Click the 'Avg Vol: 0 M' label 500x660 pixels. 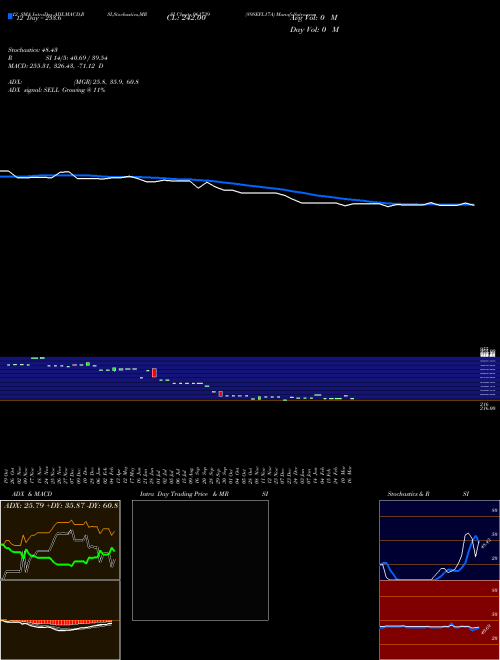[314, 18]
